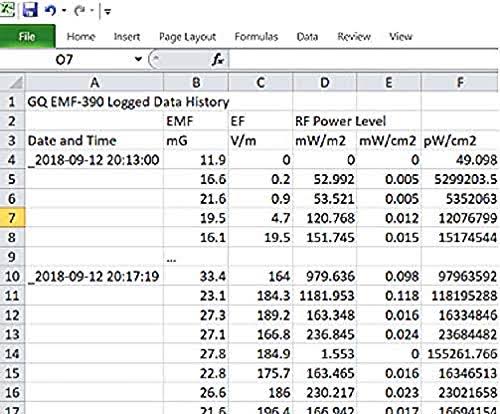Image resolution: width=500 pixels, height=414 pixels.
Task: Open the Customize Quick Access Toolbar dropdown
Action: [x=107, y=12]
